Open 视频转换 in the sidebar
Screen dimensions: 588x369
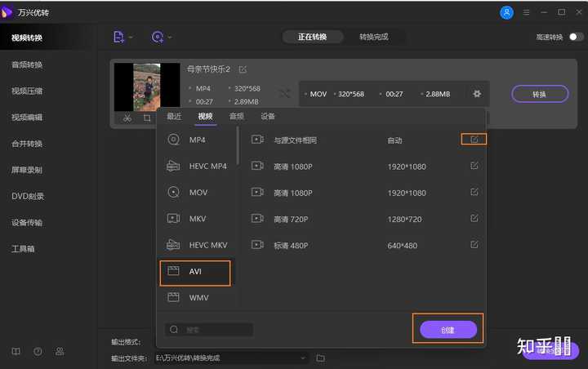[27, 38]
